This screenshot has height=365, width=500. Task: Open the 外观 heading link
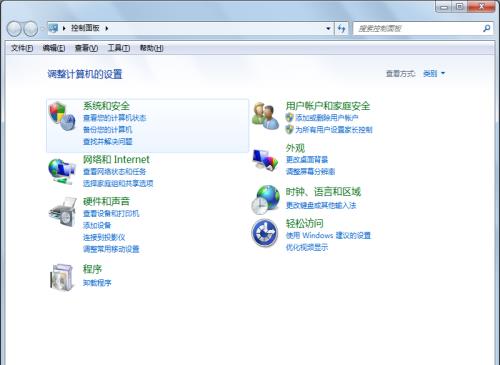pyautogui.click(x=295, y=148)
